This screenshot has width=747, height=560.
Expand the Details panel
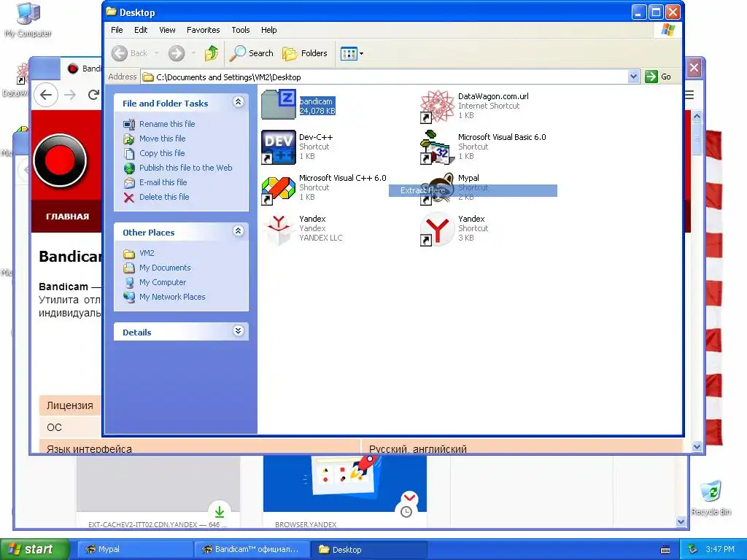(x=239, y=331)
